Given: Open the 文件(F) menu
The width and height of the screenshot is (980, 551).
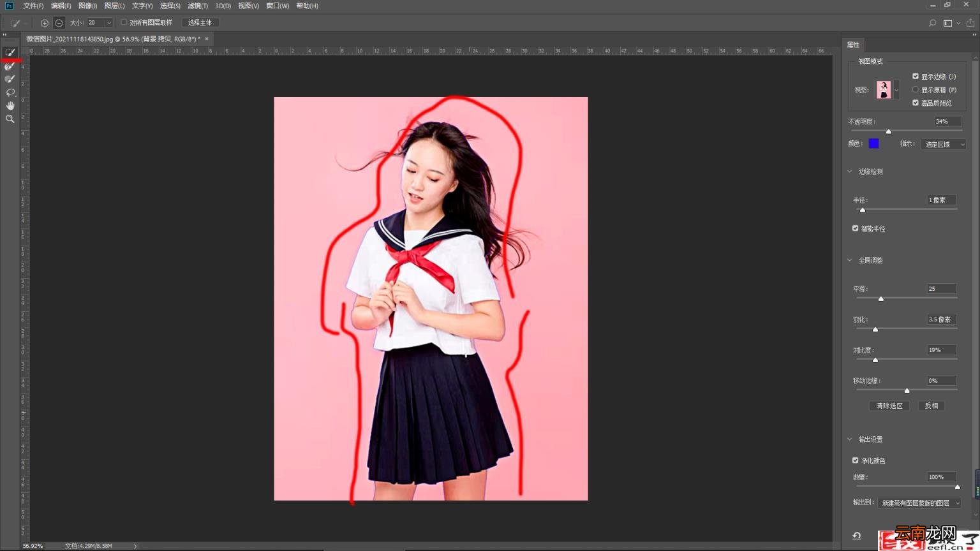Looking at the screenshot, I should click(x=33, y=6).
